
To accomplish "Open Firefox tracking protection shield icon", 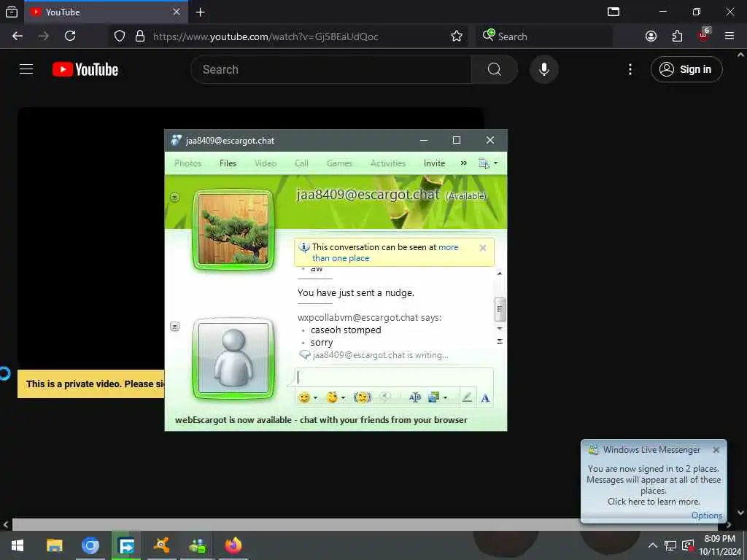I will (x=120, y=36).
